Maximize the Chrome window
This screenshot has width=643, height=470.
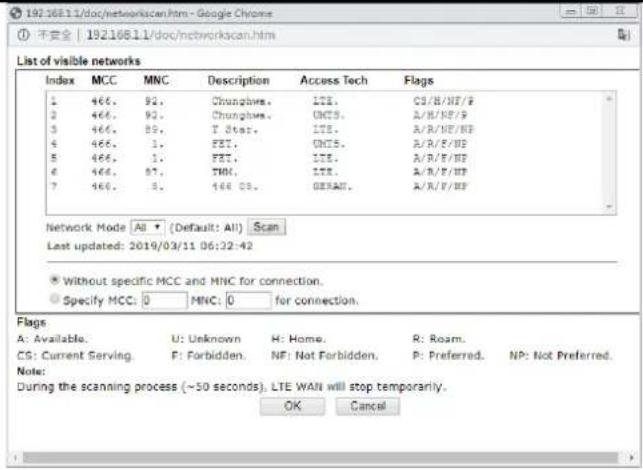pos(592,11)
